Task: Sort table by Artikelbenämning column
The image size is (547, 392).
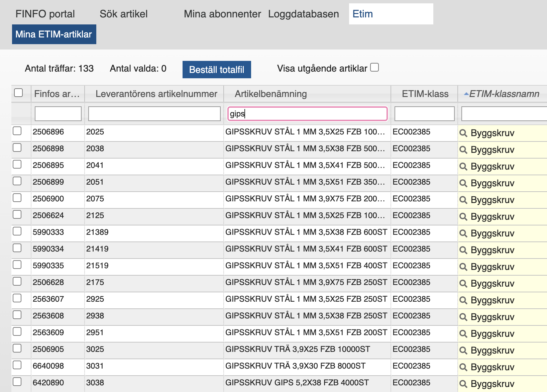Action: [x=270, y=94]
